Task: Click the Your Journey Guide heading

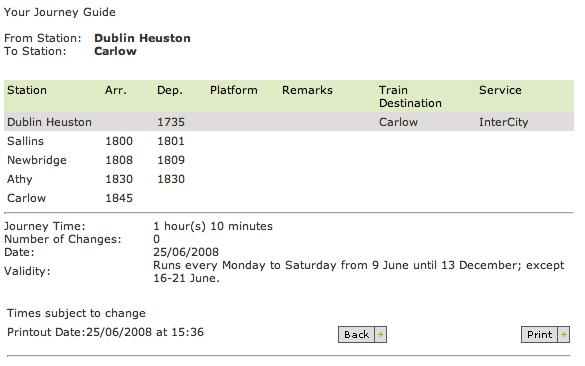Action: point(60,12)
